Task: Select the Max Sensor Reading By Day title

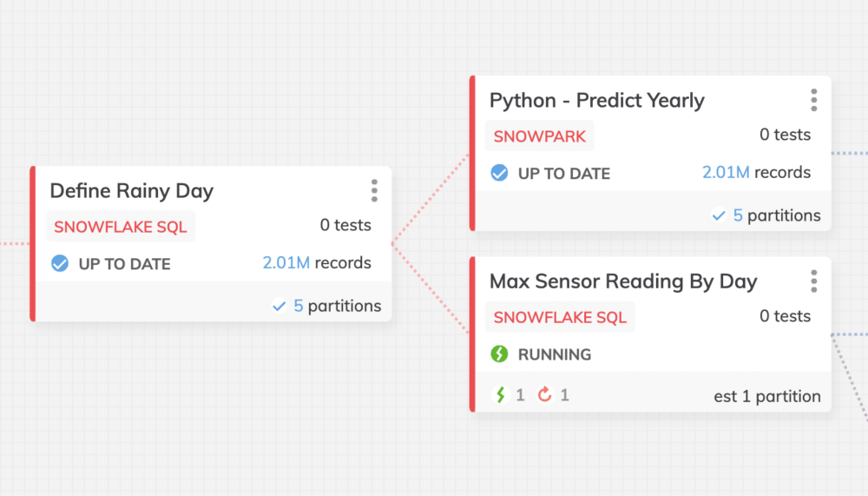Action: click(623, 281)
